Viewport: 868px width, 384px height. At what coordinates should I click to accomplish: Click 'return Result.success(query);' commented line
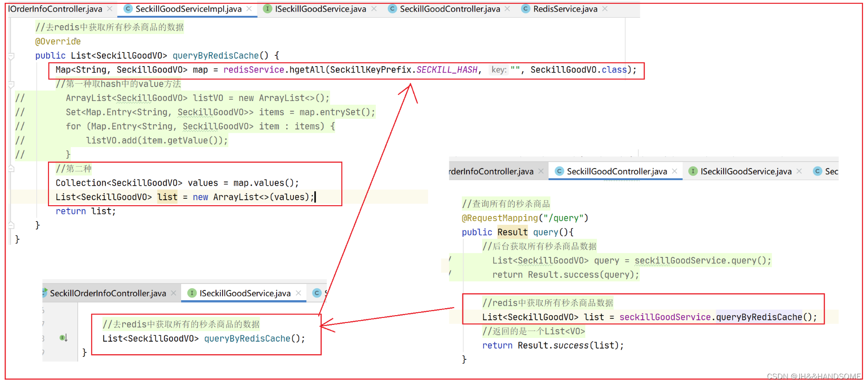(x=566, y=275)
